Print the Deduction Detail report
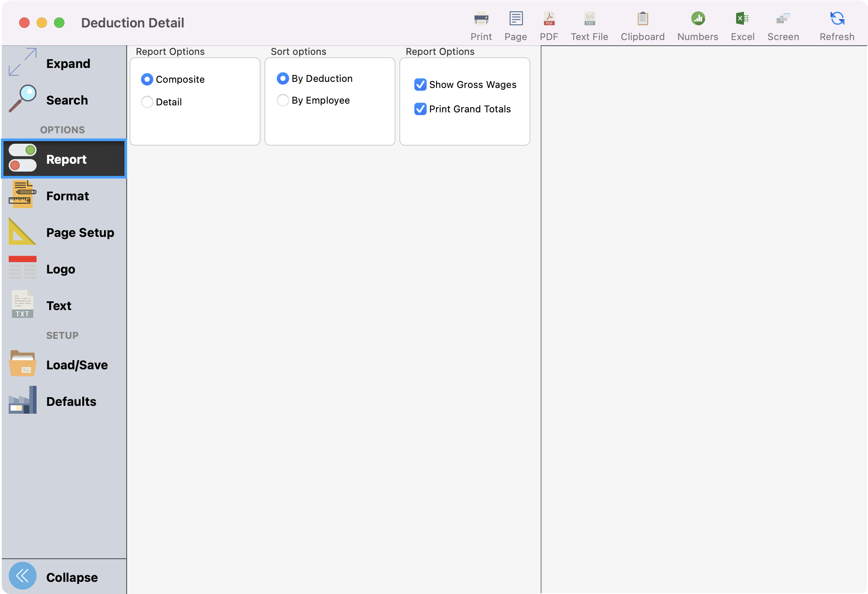Screen dimensions: 868x594 pos(481,24)
